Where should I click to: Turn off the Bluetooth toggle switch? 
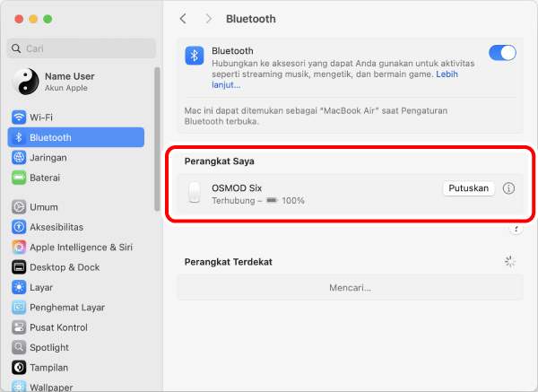[x=502, y=53]
